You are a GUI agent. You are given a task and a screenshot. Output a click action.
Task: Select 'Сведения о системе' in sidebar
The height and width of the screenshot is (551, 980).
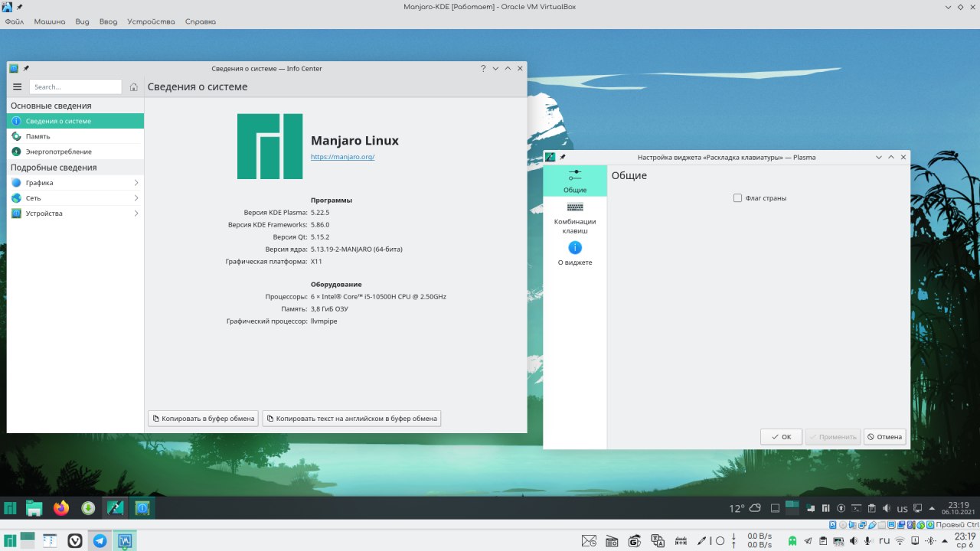(75, 121)
